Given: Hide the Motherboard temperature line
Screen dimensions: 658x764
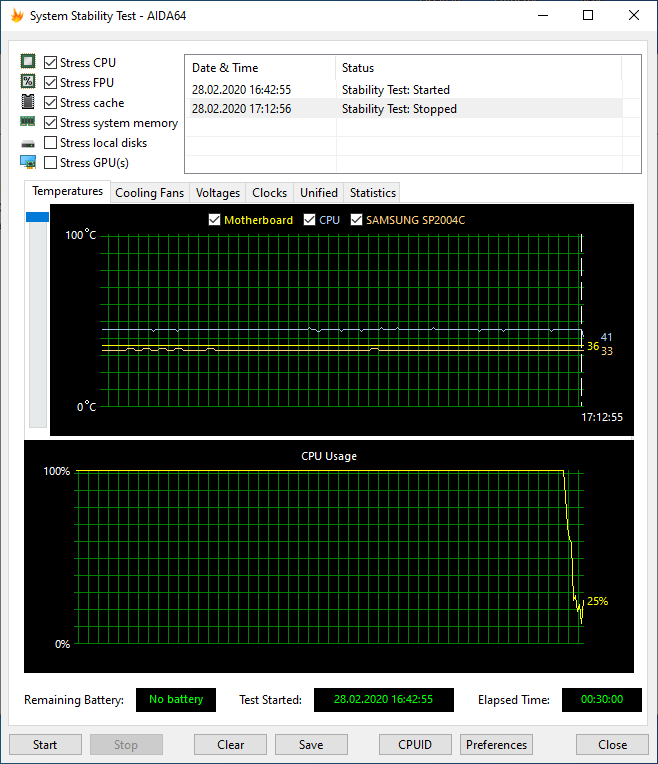Looking at the screenshot, I should click(214, 220).
